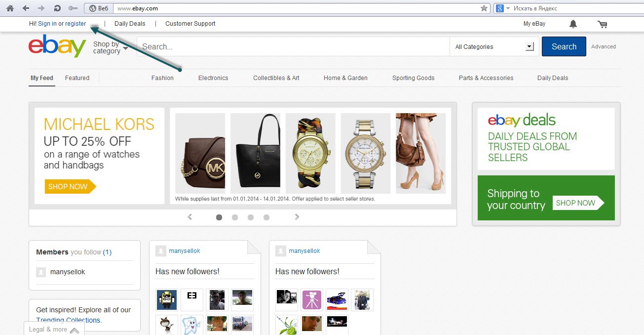Open Daily Deals in the top bar

[130, 24]
